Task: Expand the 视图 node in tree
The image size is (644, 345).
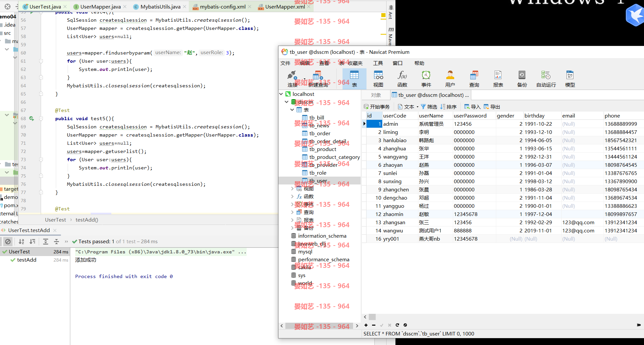Action: [x=292, y=188]
